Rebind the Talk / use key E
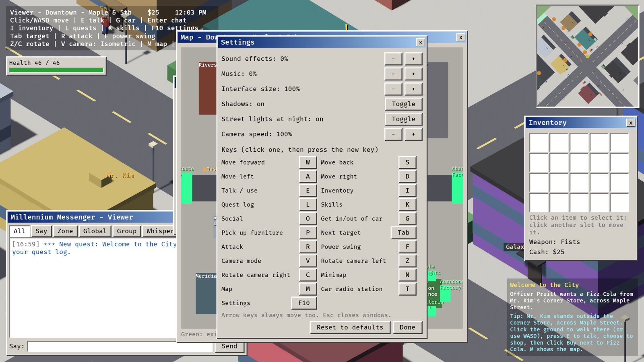Viewport: 644px width, 362px height. (x=308, y=191)
